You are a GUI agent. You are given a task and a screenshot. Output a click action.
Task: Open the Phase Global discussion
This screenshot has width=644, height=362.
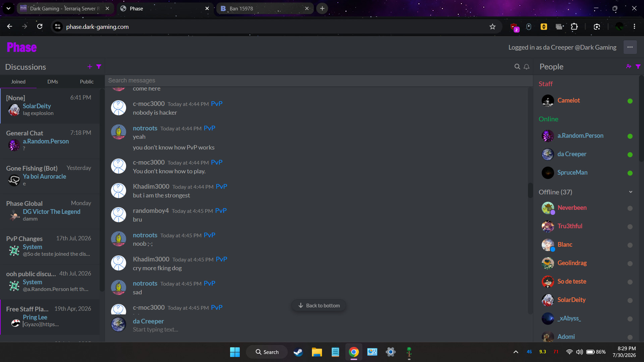50,212
